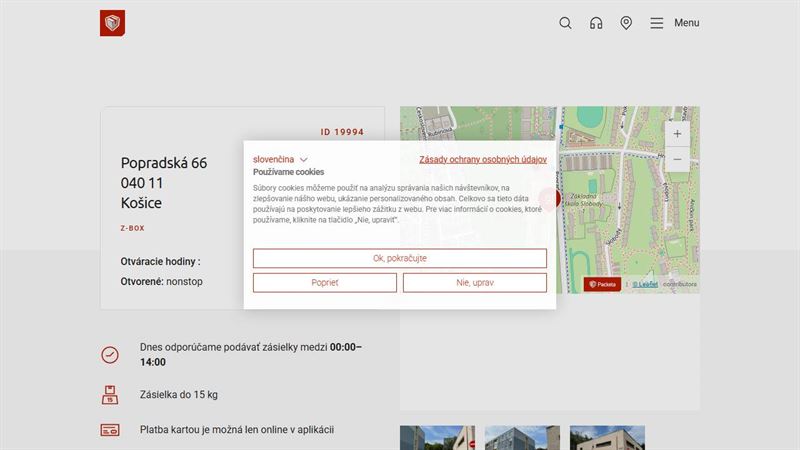800x450 pixels.
Task: Open the third Z-BOX photo thumbnail
Action: pyautogui.click(x=607, y=438)
